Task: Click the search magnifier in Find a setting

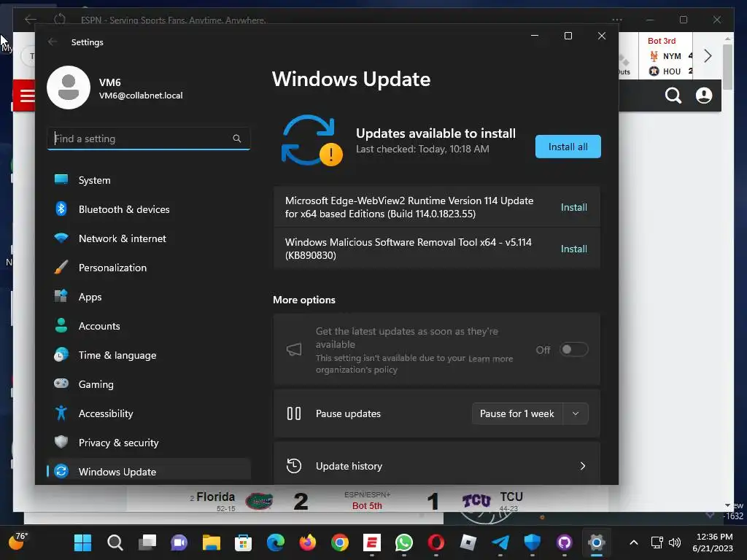Action: pos(237,139)
